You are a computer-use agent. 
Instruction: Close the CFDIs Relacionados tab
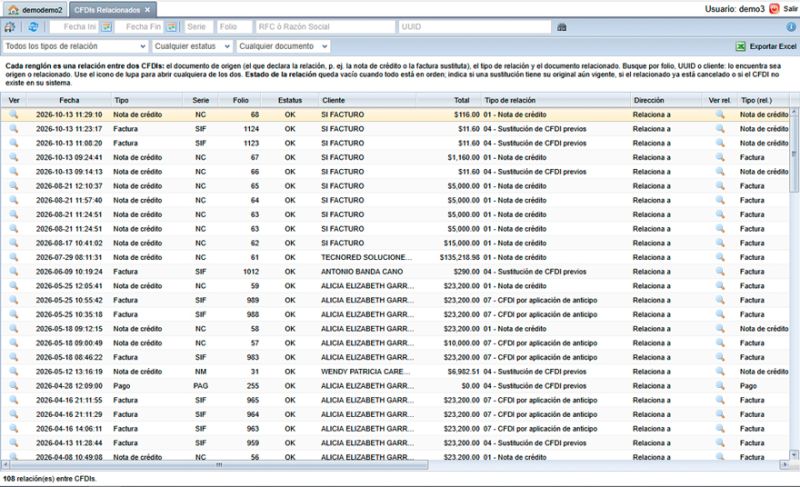click(x=147, y=10)
